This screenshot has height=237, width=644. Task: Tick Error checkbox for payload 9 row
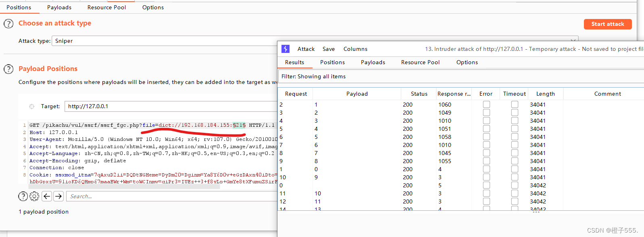(486, 177)
